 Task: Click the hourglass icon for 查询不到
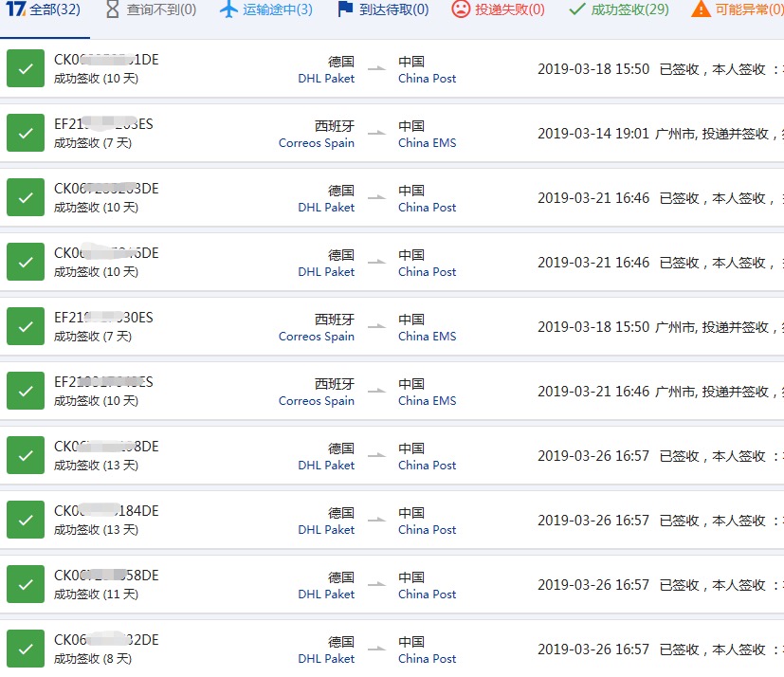pyautogui.click(x=113, y=9)
